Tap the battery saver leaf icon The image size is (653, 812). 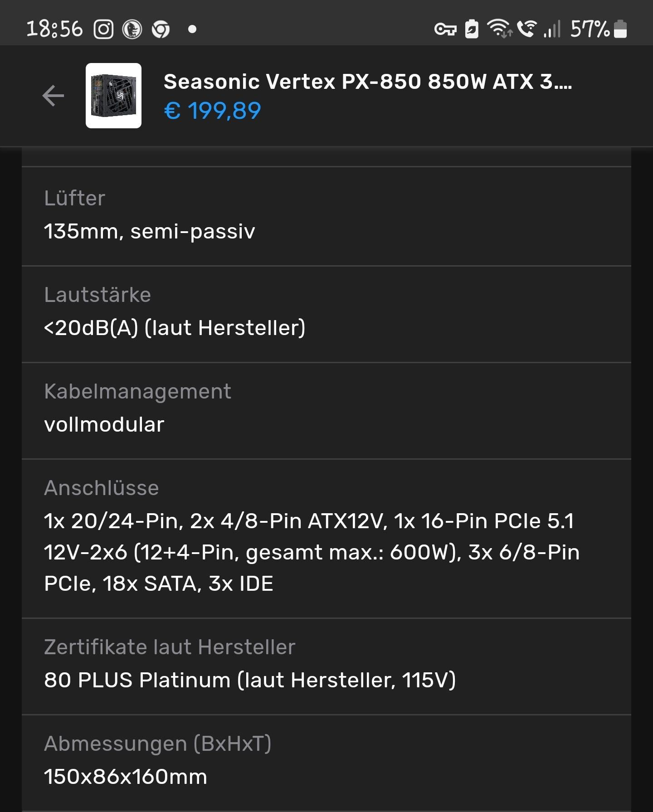pyautogui.click(x=472, y=29)
